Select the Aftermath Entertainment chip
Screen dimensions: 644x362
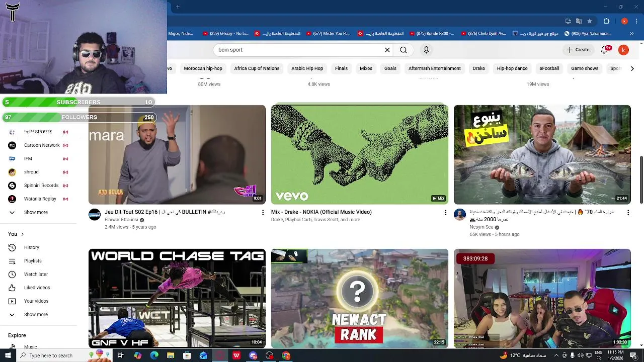(x=435, y=68)
